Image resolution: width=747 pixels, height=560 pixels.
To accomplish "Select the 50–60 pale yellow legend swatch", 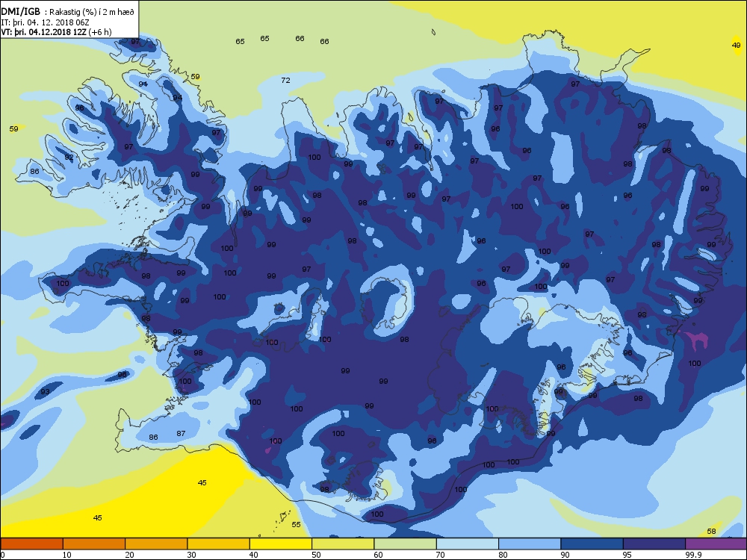I will [343, 544].
